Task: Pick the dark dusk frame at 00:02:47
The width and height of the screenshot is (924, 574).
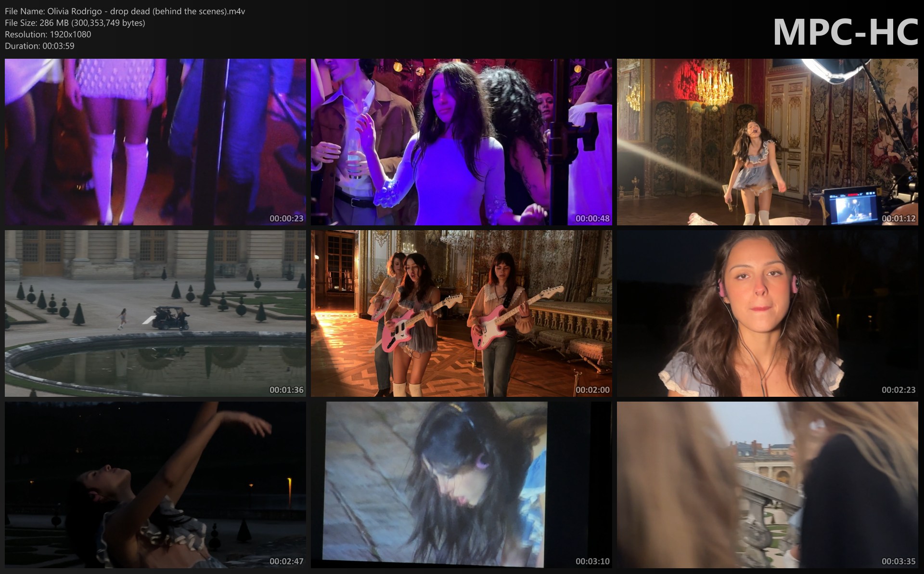Action: tap(155, 485)
